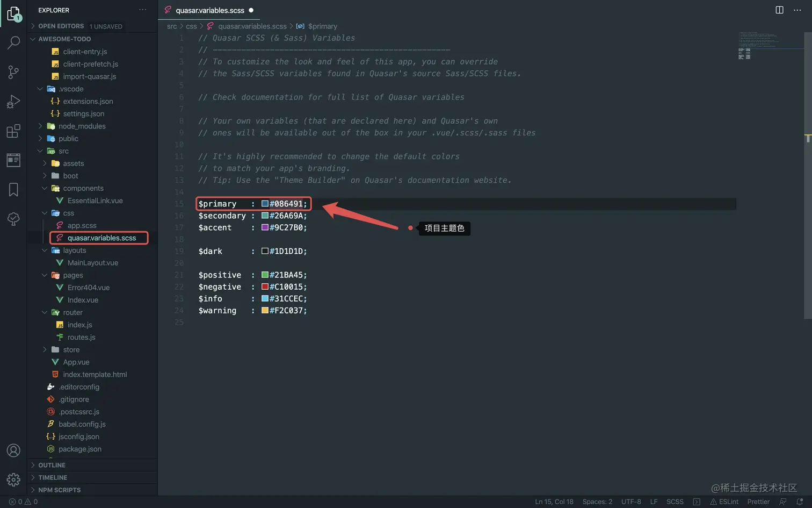Open the $negative red color swatch
This screenshot has height=508, width=812.
pyautogui.click(x=265, y=287)
